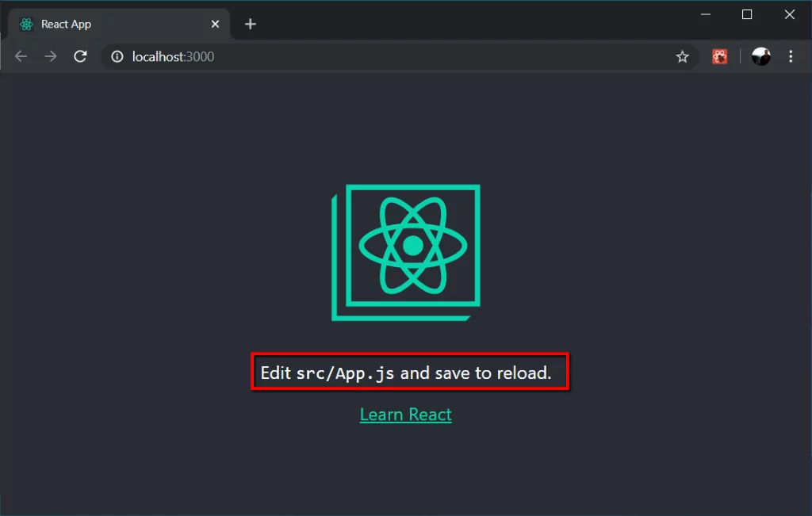This screenshot has width=812, height=516.
Task: View site information for localhost:3000
Action: [x=117, y=56]
